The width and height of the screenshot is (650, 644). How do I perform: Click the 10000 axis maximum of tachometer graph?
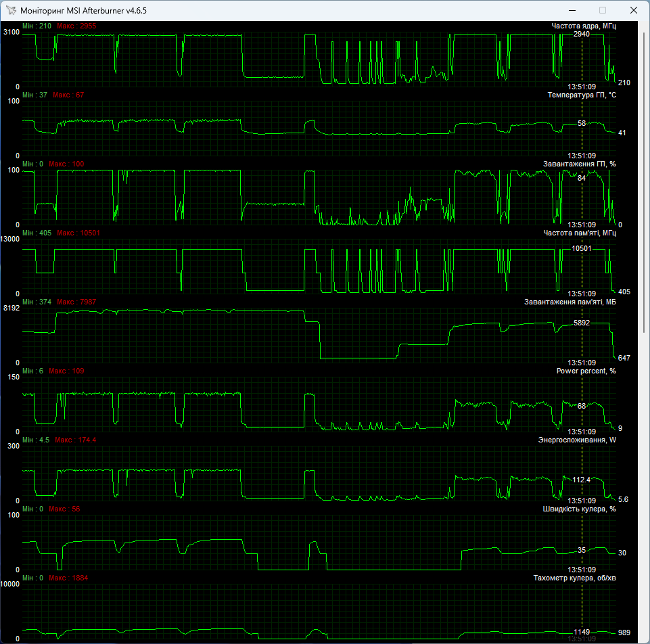pyautogui.click(x=10, y=584)
